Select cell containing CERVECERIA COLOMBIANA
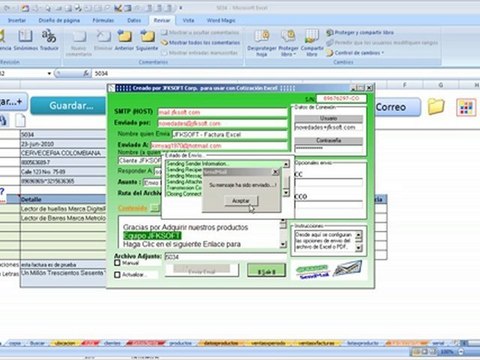Viewport: 480px width, 360px height. pos(63,153)
